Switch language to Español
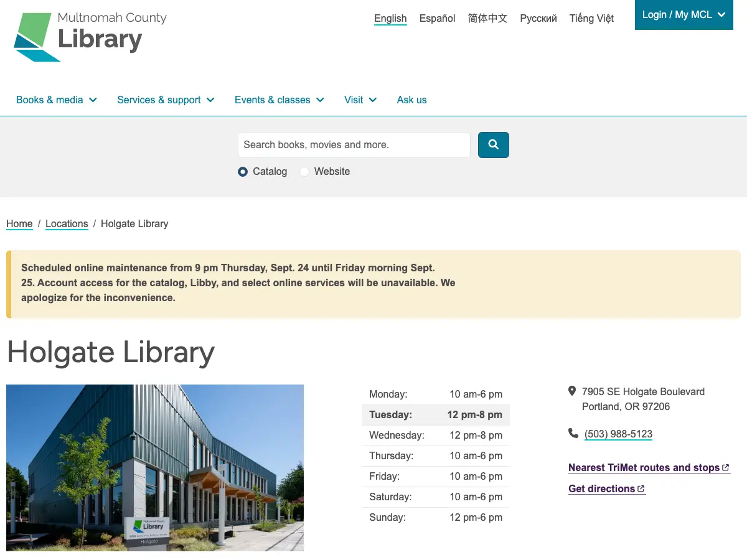The image size is (747, 560). click(x=438, y=19)
